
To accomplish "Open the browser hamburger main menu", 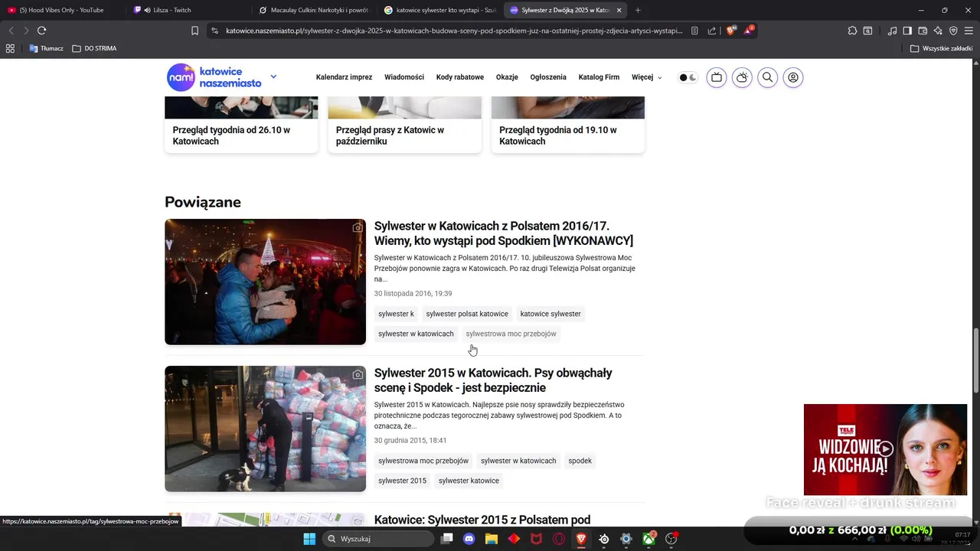I will 969,31.
